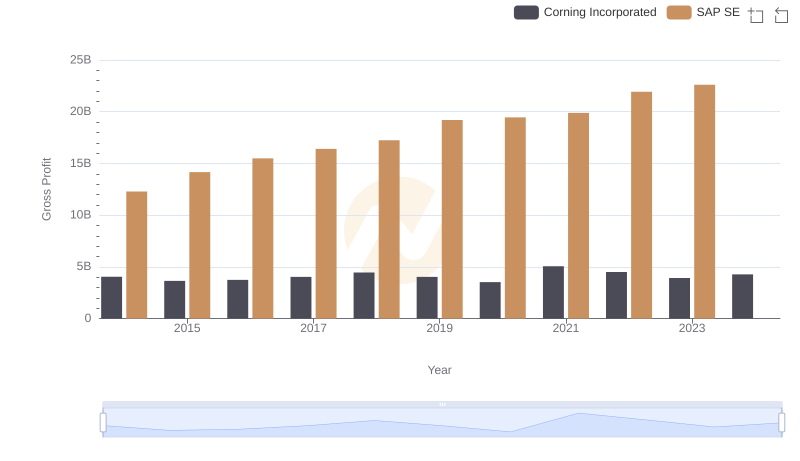Screen dimensions: 800x461
Task: Click the 20B y-axis label
Action: click(81, 111)
